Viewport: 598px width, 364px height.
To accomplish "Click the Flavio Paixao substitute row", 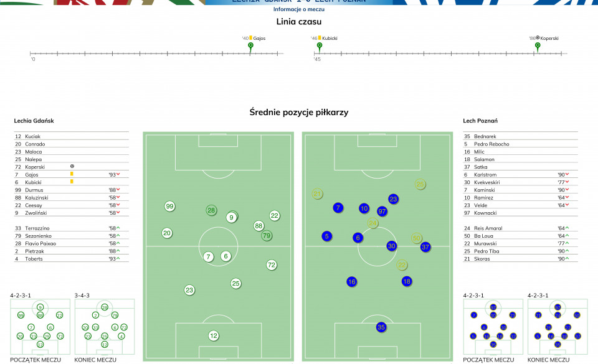I will pos(71,243).
